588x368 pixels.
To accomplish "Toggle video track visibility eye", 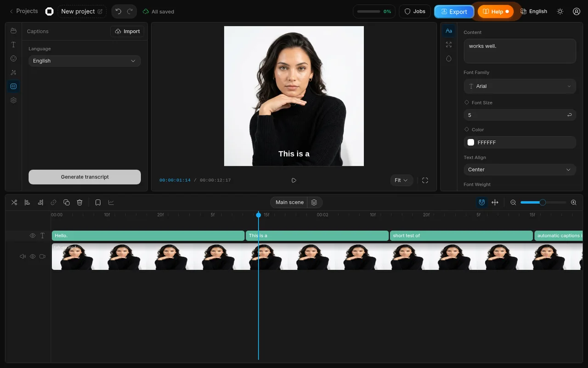I will pyautogui.click(x=33, y=256).
